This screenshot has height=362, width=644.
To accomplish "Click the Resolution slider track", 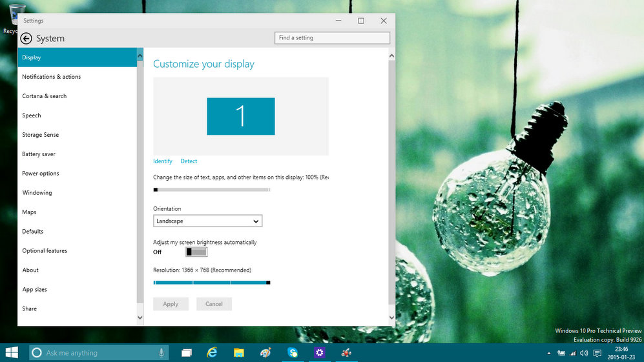I will [x=211, y=282].
